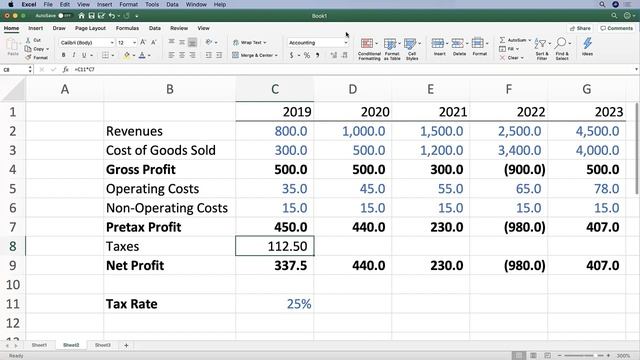Open the Formulas ribbon tab
The width and height of the screenshot is (640, 360).
[x=127, y=28]
